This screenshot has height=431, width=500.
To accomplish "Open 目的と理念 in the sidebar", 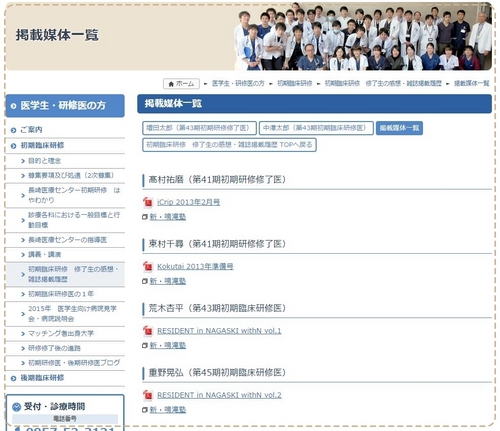I will point(44,161).
